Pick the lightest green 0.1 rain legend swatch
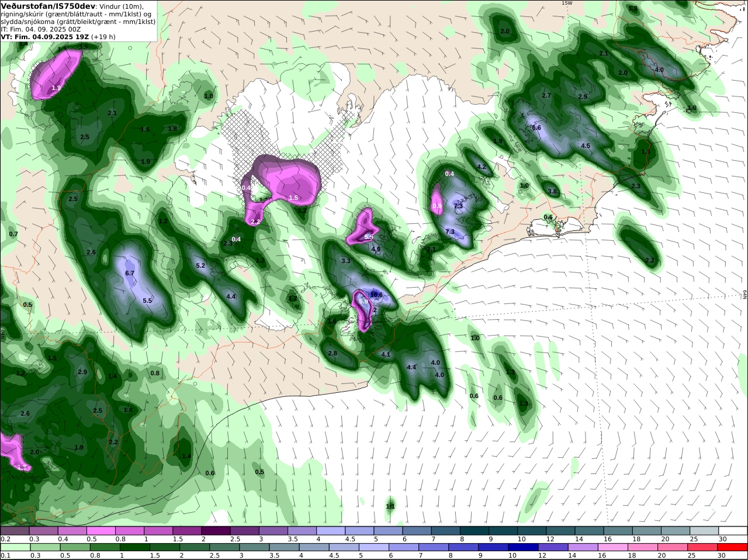The image size is (748, 560). pyautogui.click(x=15, y=548)
